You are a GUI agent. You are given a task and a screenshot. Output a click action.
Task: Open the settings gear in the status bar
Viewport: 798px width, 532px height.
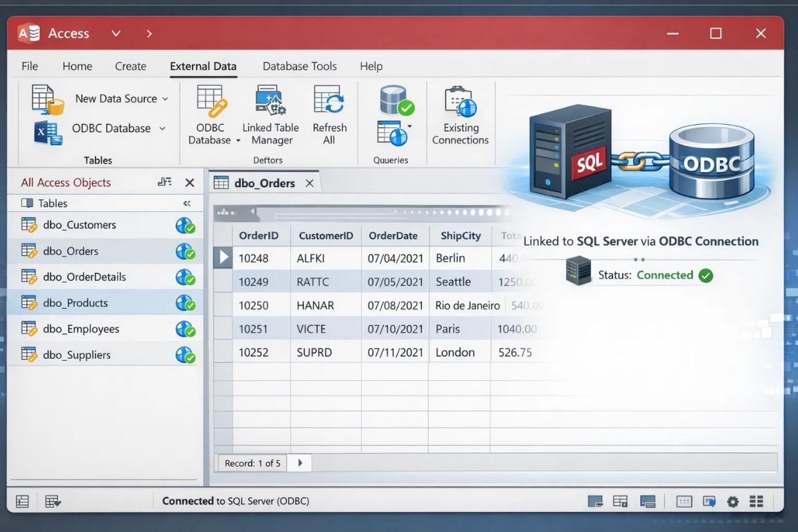732,501
